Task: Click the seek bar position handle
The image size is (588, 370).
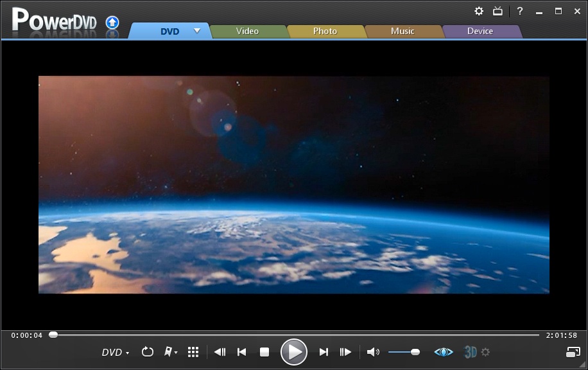Action: pyautogui.click(x=53, y=335)
